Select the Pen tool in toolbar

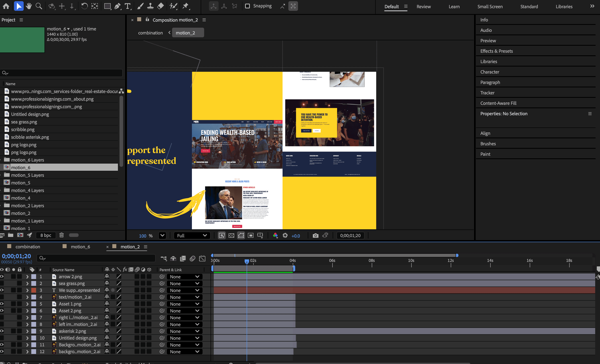[117, 6]
